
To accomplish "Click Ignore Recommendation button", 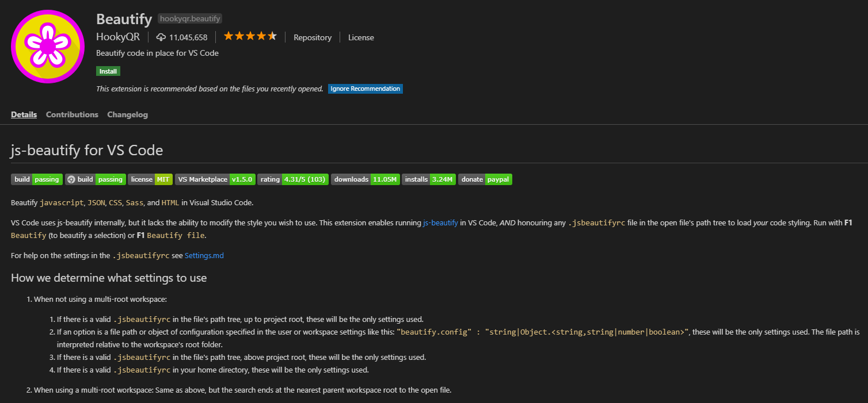I will point(366,89).
